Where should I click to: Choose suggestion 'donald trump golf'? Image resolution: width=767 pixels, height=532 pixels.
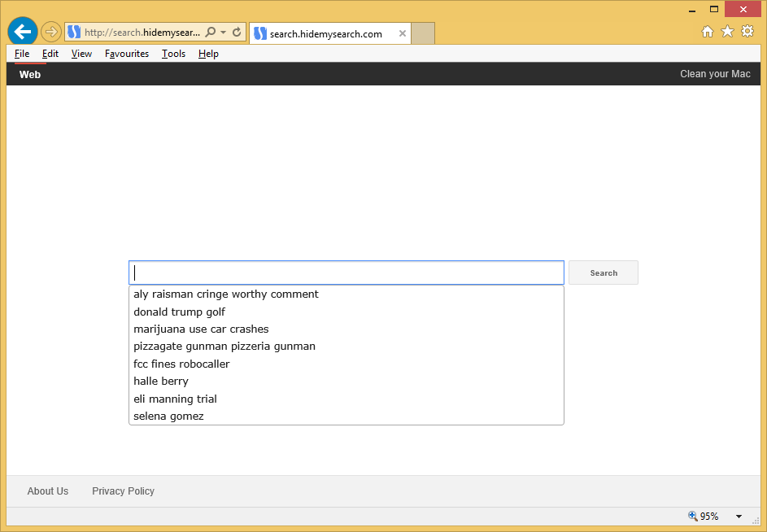[x=346, y=312]
